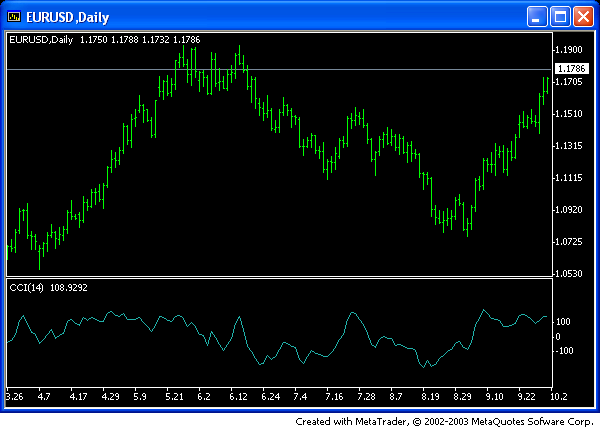Click the CCI scale level 100

click(563, 321)
